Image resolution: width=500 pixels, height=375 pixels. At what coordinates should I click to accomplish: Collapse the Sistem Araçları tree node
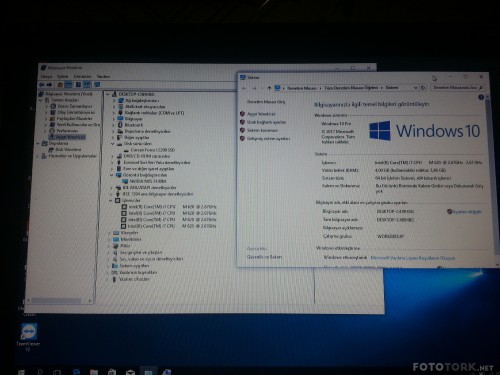[x=41, y=100]
